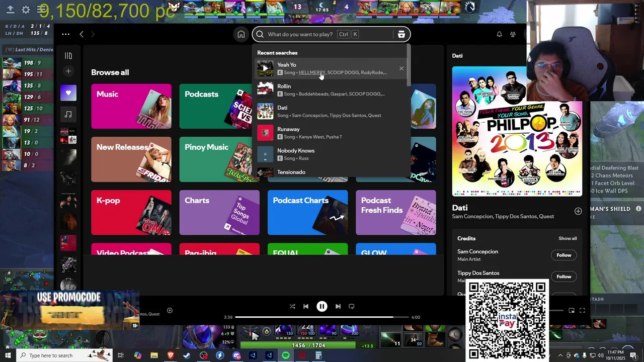Toggle repeat mode
Screen dimensions: 644x362
point(352,306)
